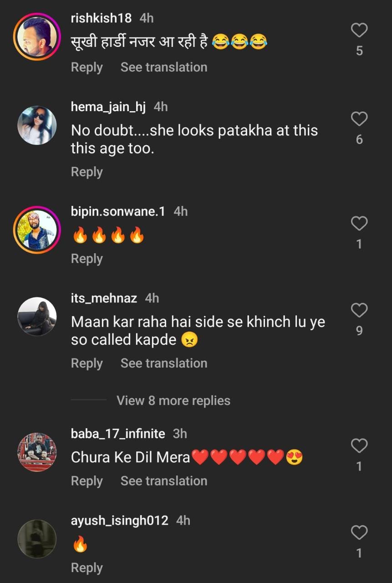Viewport: 392px width, 583px height.
Task: Like rishkish18's comment with the heart
Action: click(359, 31)
